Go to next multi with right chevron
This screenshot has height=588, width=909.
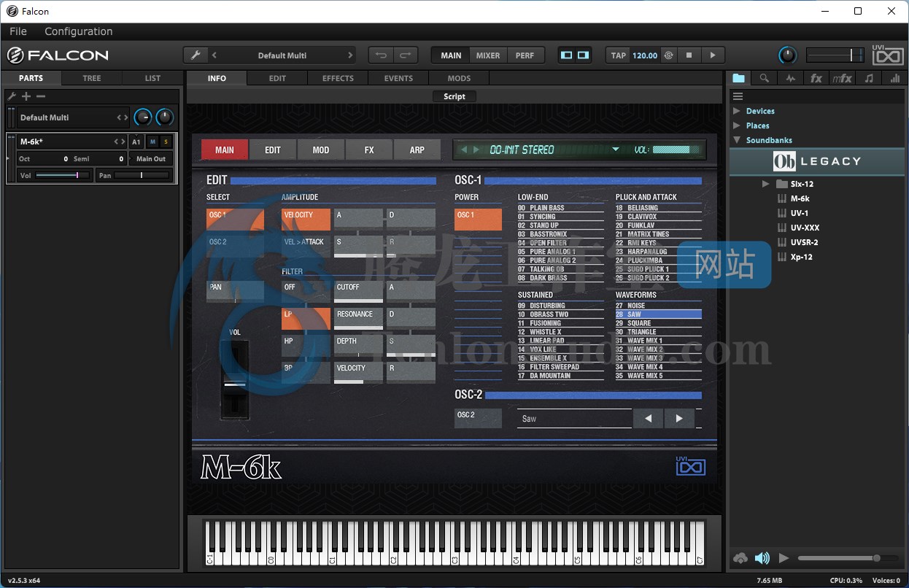coord(350,55)
